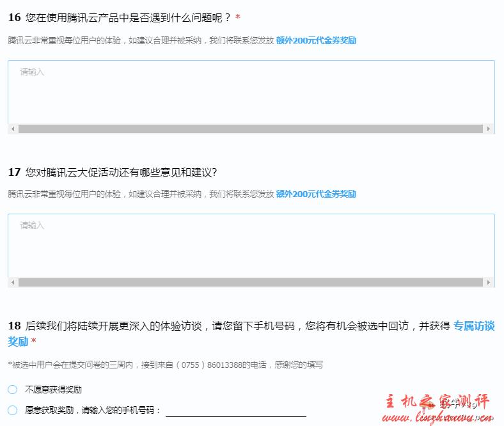Click the horizontal scrollbar under question 16
The image size is (504, 426).
coord(250,129)
